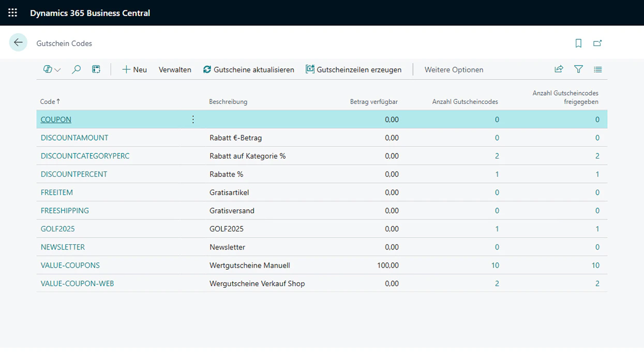Open the Verwalten menu
Viewport: 644px width, 358px height.
click(x=175, y=70)
